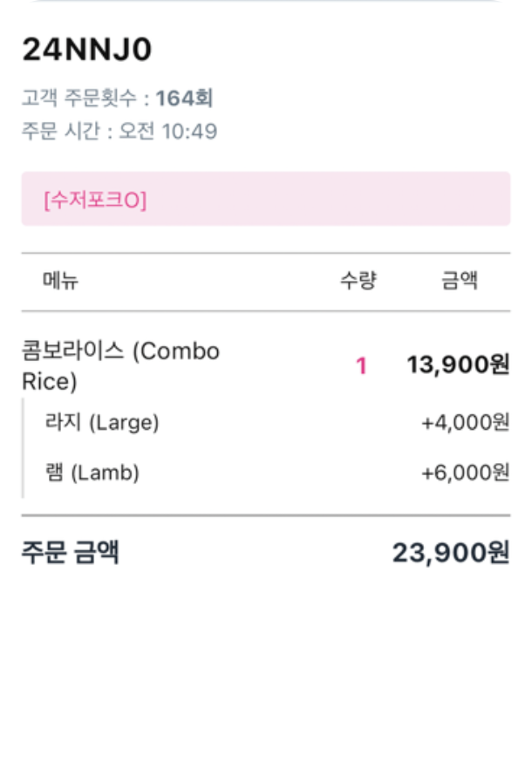Click the 수량 column header
The image size is (532, 783).
tap(358, 281)
